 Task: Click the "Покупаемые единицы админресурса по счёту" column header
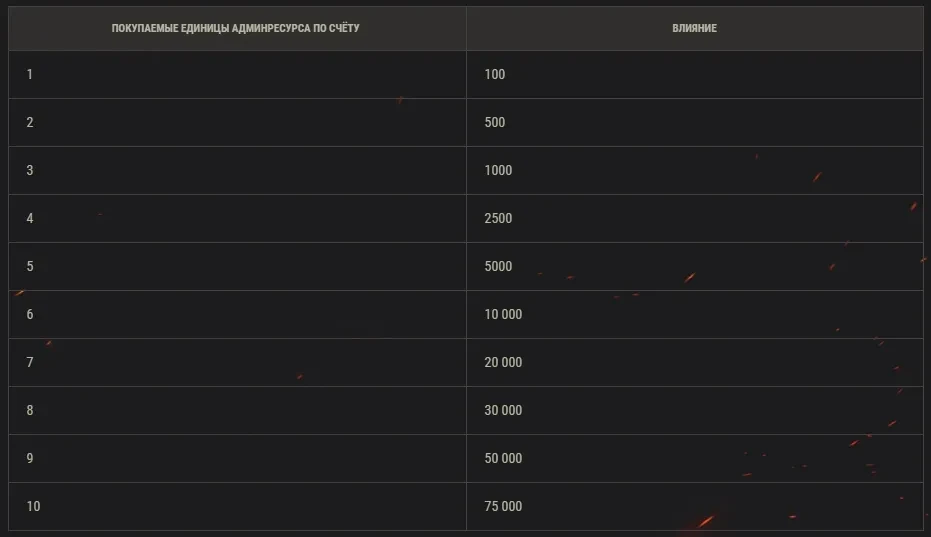coord(236,28)
